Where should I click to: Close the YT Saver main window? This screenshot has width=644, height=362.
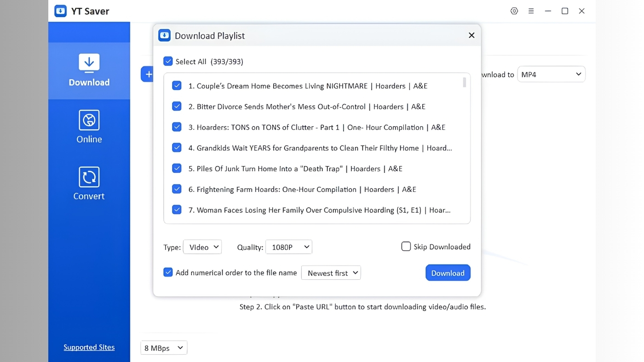(582, 11)
